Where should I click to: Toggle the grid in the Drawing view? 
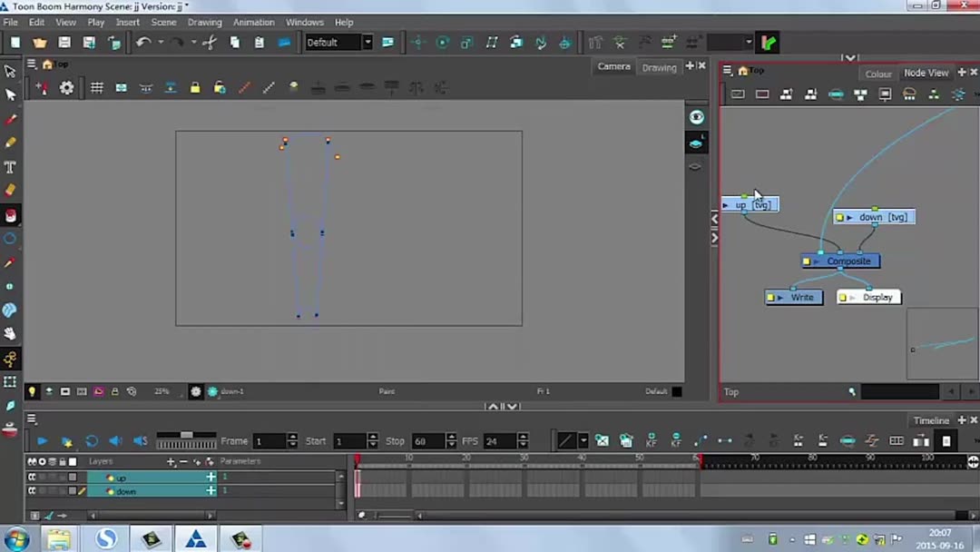coord(97,87)
